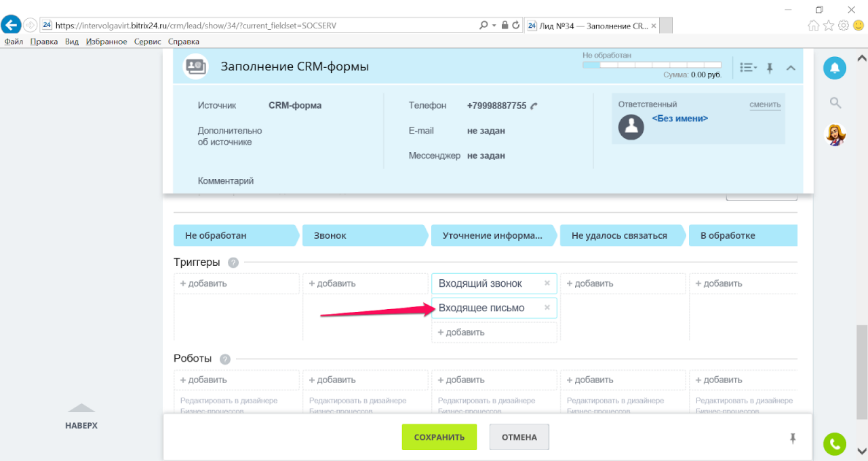The image size is (868, 461).
Task: Click the сменить link for responsible person
Action: pyautogui.click(x=765, y=104)
